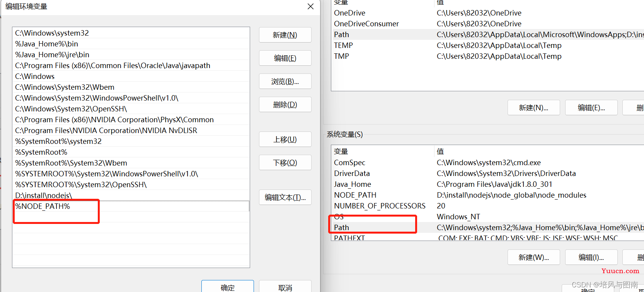Click 变量 column header in system variables

click(383, 151)
